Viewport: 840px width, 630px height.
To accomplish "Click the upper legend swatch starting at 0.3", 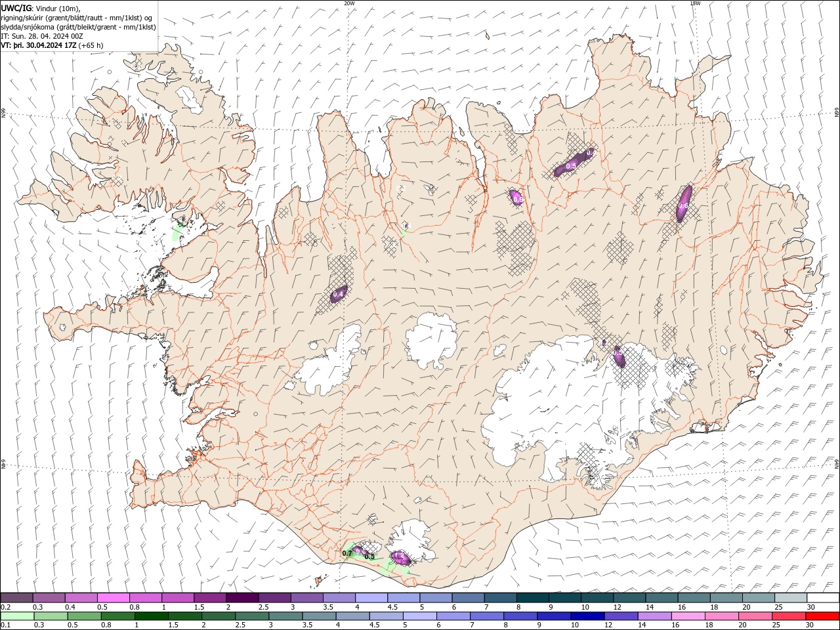I will coord(49,598).
